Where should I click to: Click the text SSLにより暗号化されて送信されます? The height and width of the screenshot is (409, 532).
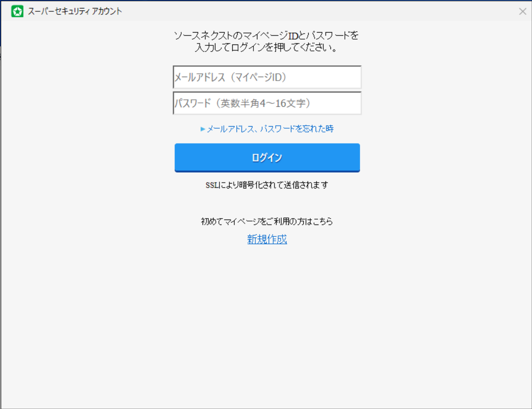pyautogui.click(x=267, y=185)
